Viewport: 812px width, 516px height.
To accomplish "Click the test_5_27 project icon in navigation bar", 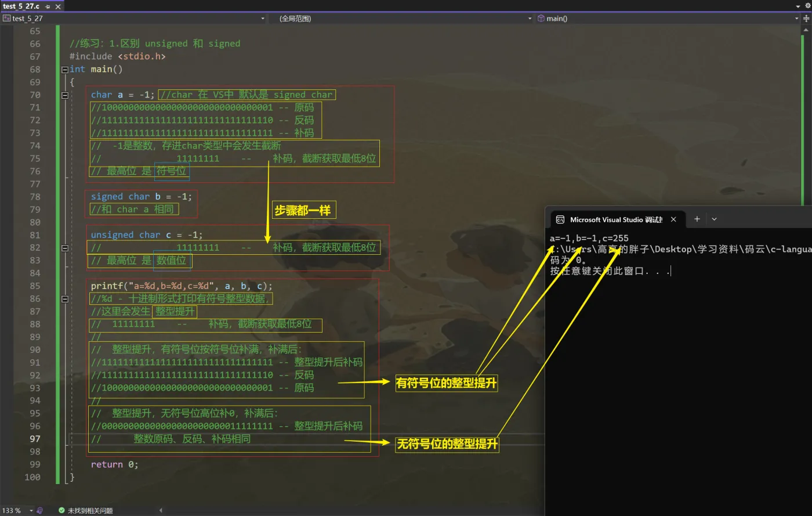I will (7, 19).
